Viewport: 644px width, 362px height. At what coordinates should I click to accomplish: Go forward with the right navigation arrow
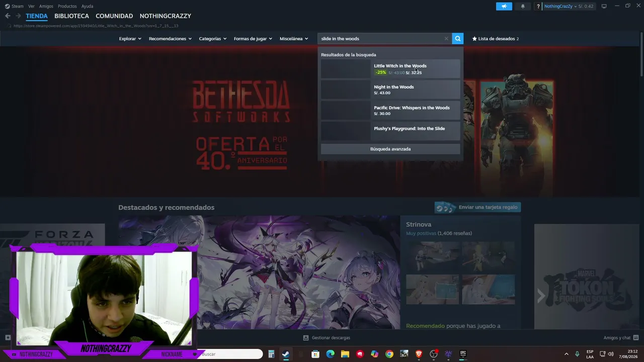point(18,16)
